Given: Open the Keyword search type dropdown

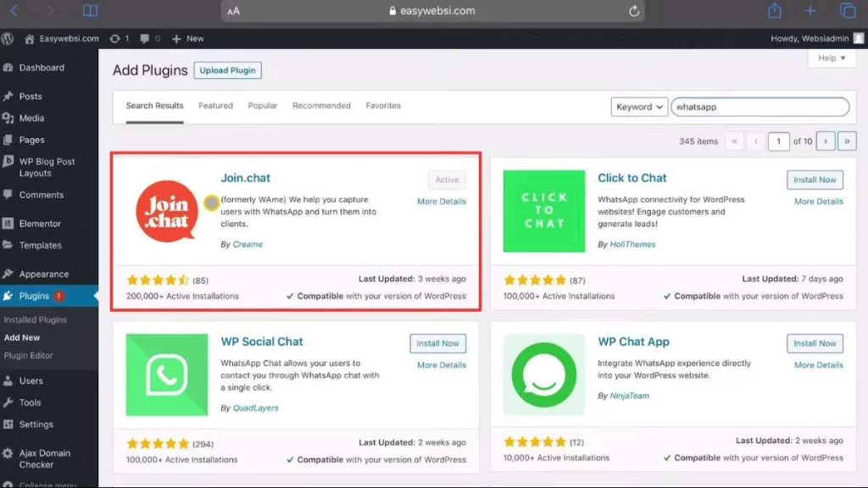Looking at the screenshot, I should coord(637,107).
